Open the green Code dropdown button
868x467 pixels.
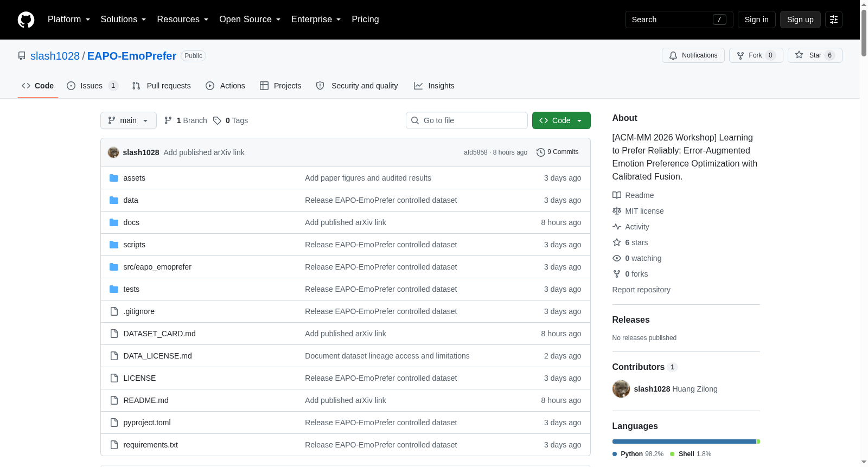[561, 120]
